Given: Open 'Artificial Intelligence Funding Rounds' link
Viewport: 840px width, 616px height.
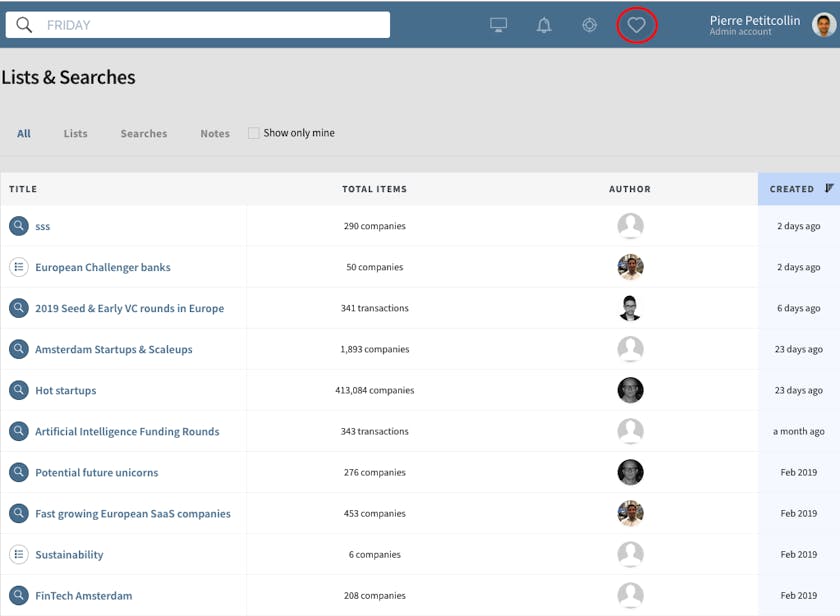Looking at the screenshot, I should pos(127,432).
